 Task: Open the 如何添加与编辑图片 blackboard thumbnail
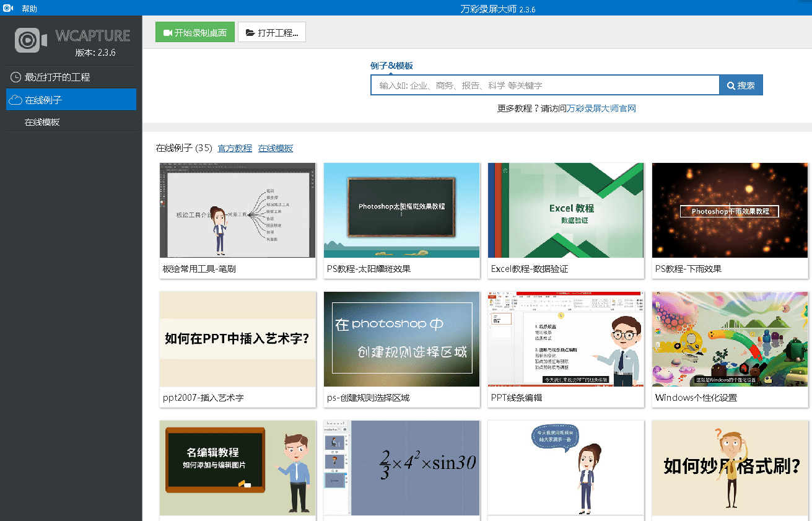238,468
